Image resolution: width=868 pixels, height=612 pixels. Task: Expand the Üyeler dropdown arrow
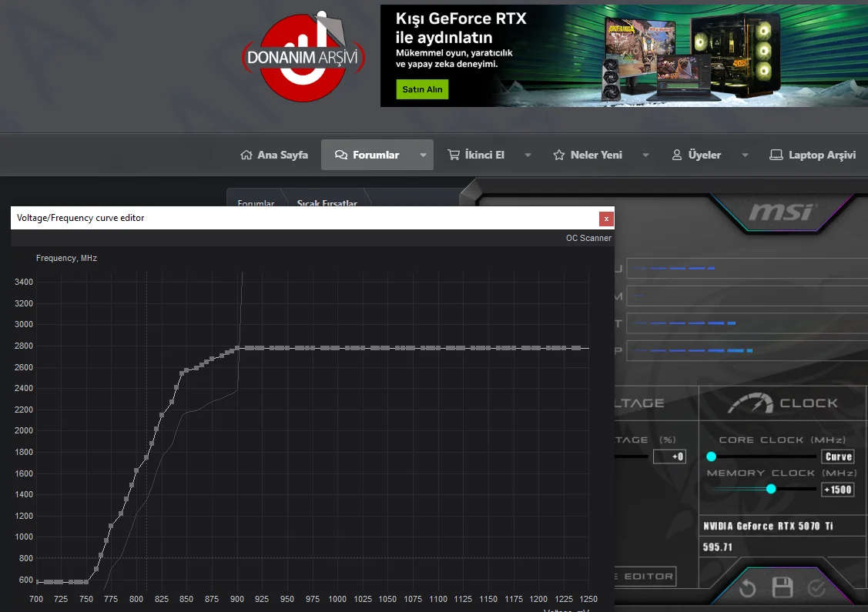(745, 155)
